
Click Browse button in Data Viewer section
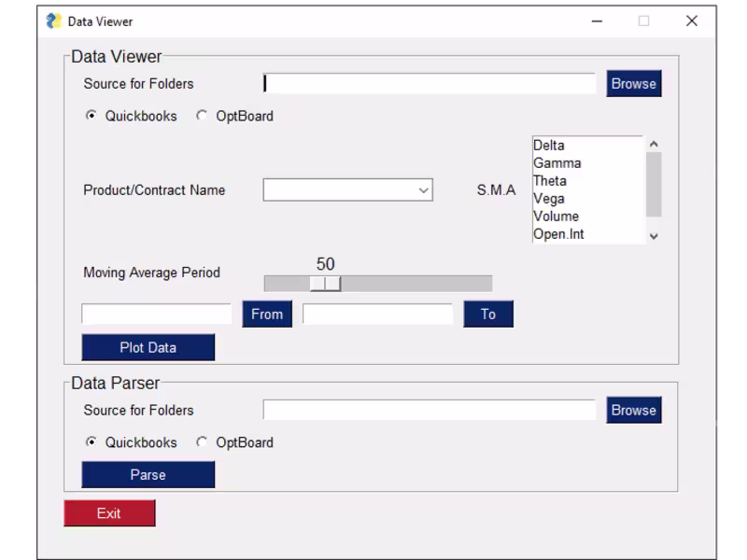pos(634,84)
